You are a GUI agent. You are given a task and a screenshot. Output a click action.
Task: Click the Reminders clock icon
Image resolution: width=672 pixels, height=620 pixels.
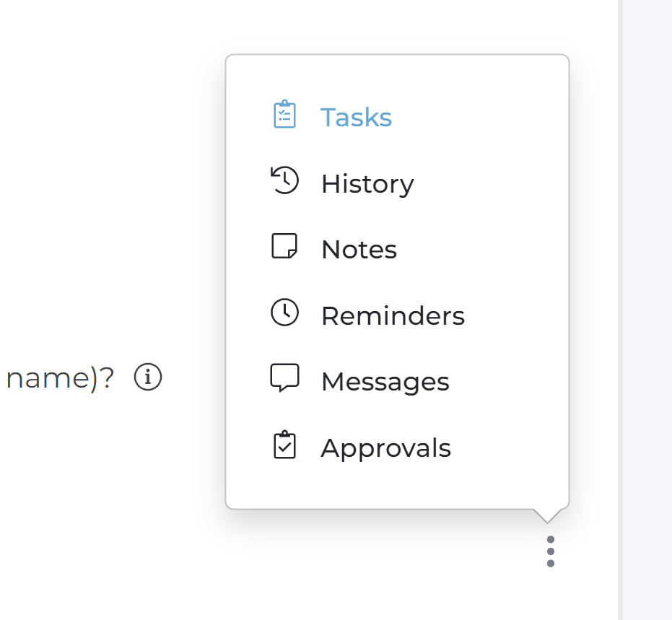(284, 313)
